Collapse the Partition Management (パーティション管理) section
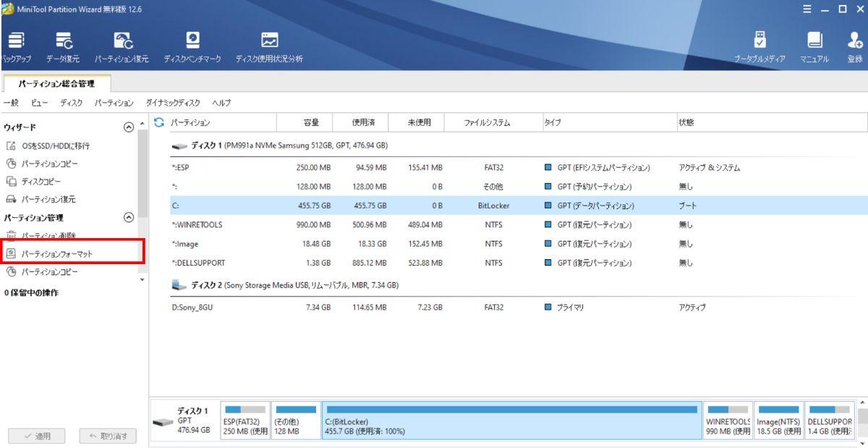The image size is (868, 448). pyautogui.click(x=128, y=216)
